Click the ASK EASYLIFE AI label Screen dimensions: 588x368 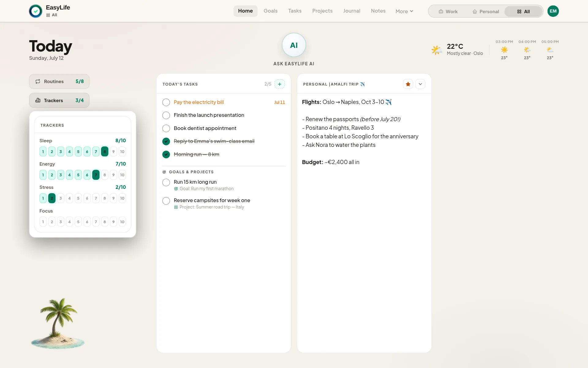294,64
